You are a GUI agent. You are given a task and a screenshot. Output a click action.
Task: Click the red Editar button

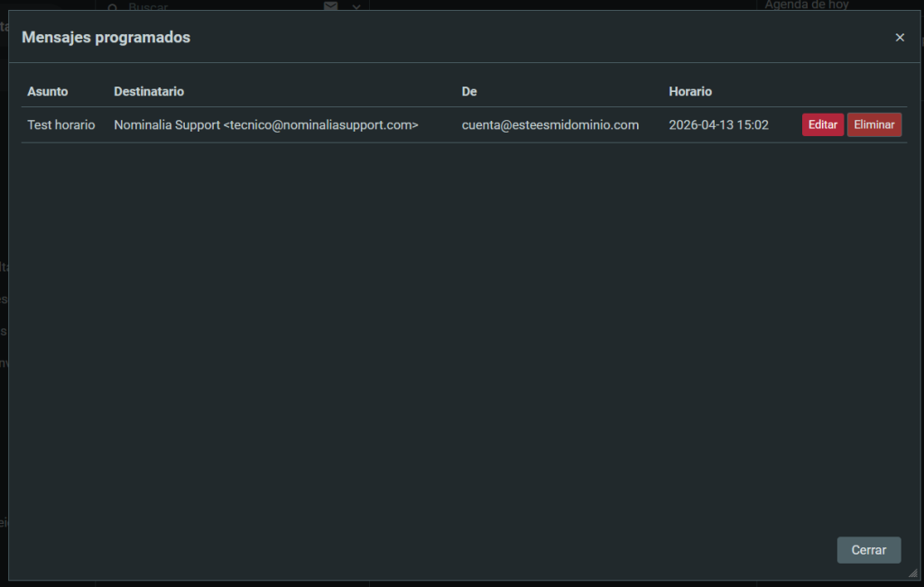click(822, 125)
